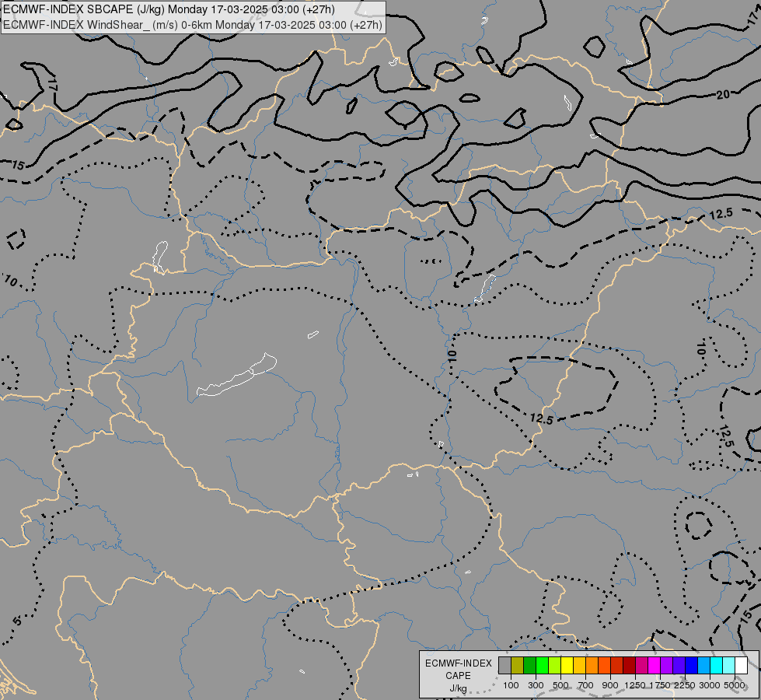Viewport: 761px width, 700px height.
Task: Click the 5000 legend tick label
Action: coord(735,685)
